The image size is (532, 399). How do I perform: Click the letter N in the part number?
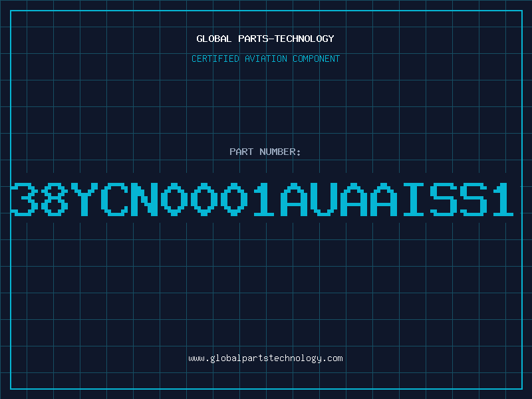click(x=144, y=199)
